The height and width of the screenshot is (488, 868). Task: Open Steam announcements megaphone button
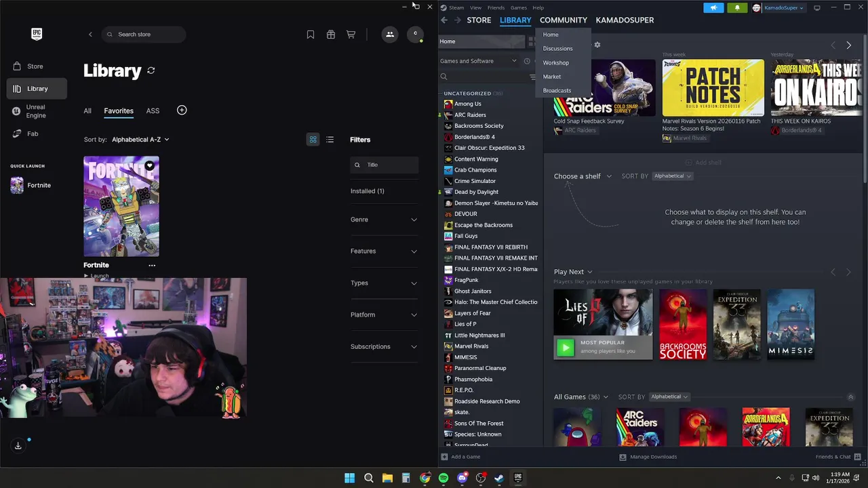tap(713, 7)
